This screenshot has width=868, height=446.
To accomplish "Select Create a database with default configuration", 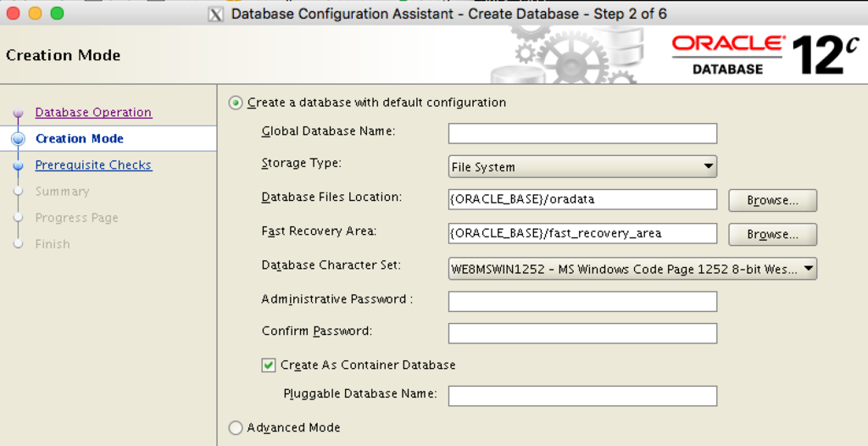I will click(236, 103).
